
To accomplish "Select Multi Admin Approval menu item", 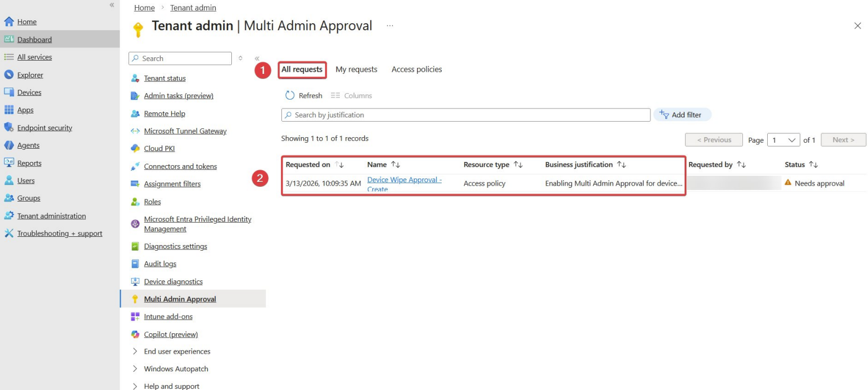I will 193,299.
